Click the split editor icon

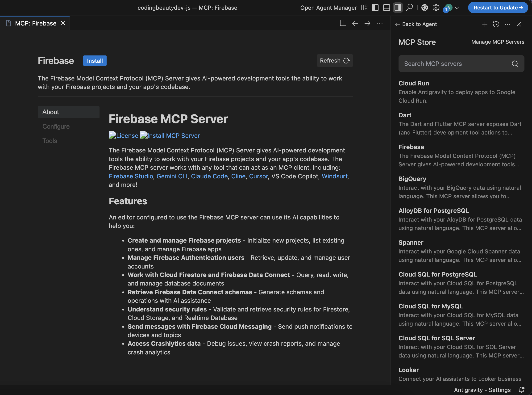pyautogui.click(x=343, y=23)
